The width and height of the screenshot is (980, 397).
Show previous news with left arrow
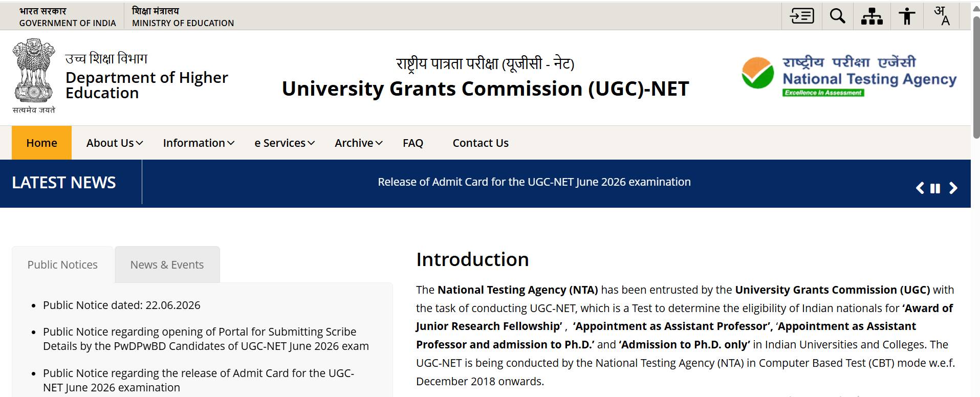click(x=920, y=188)
